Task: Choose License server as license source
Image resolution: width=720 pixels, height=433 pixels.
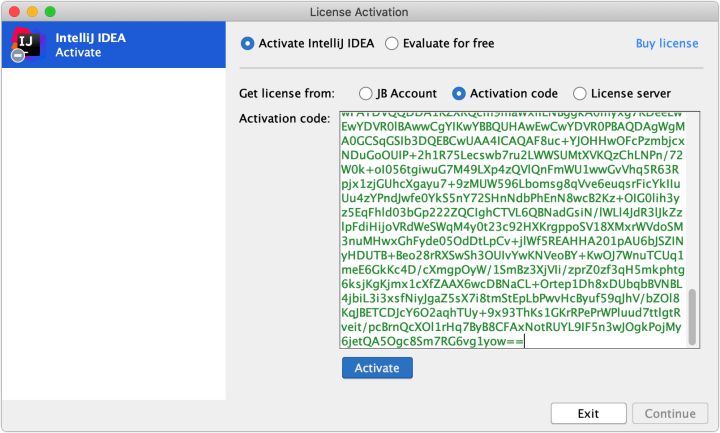Action: (x=581, y=94)
